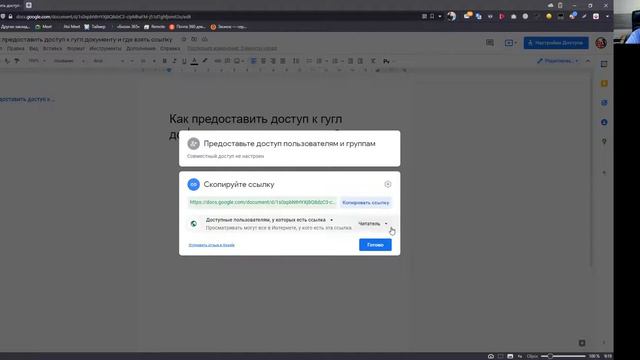The image size is (640, 360).
Task: Open the Tasks side panel icon
Action: tap(604, 103)
